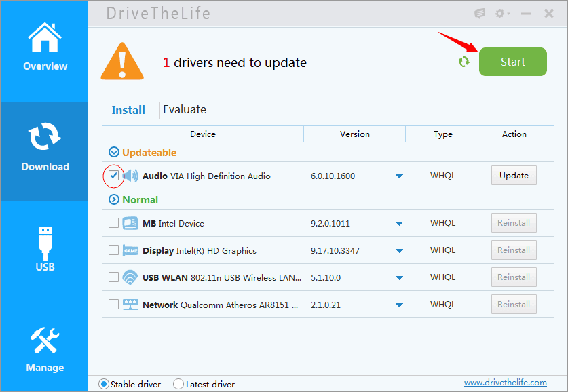Click the green refresh scan icon
Viewport: 568px width, 392px height.
[x=464, y=62]
